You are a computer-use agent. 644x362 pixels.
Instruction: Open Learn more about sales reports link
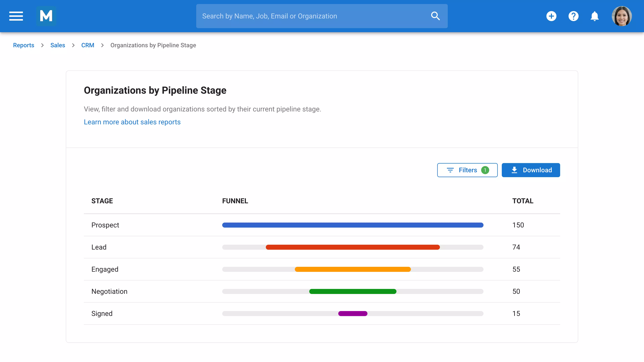click(132, 122)
